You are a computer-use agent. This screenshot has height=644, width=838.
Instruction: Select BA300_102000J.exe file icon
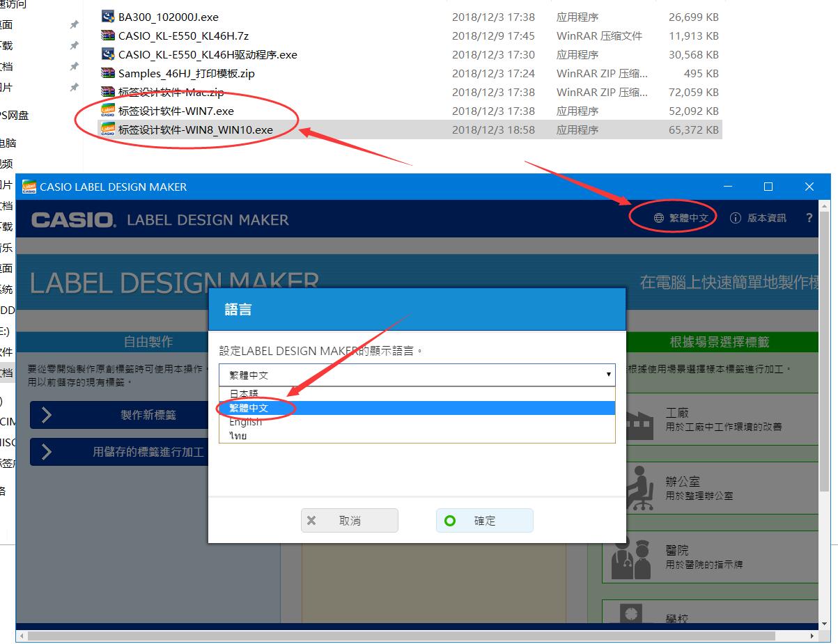tap(108, 17)
